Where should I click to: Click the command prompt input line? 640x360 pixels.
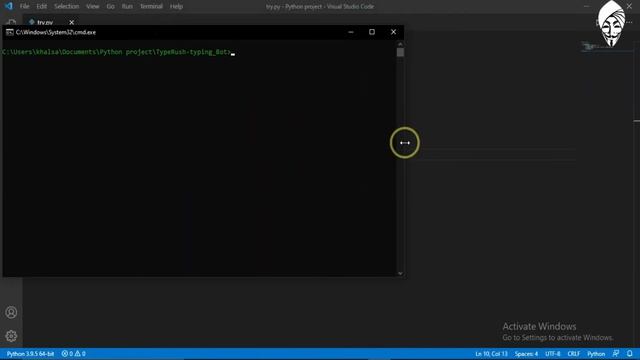point(118,52)
